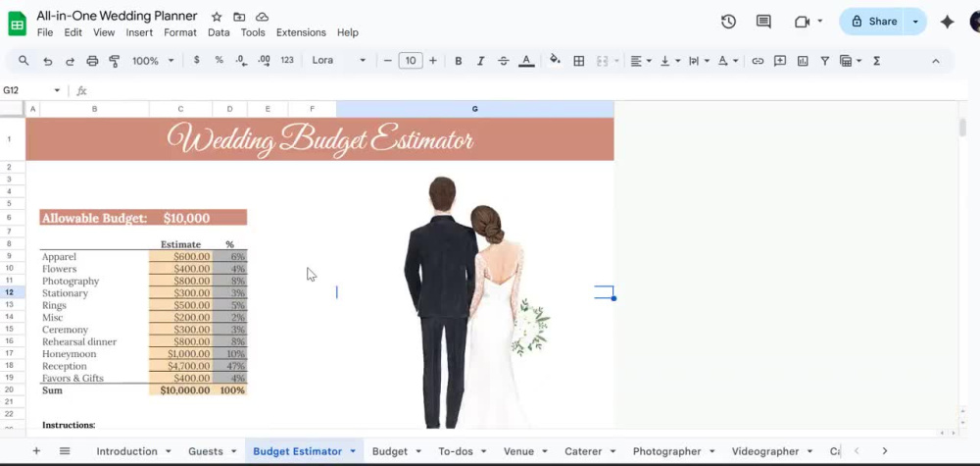Screen dimensions: 980x466
Task: Open vertical align dropdown
Action: coord(669,61)
